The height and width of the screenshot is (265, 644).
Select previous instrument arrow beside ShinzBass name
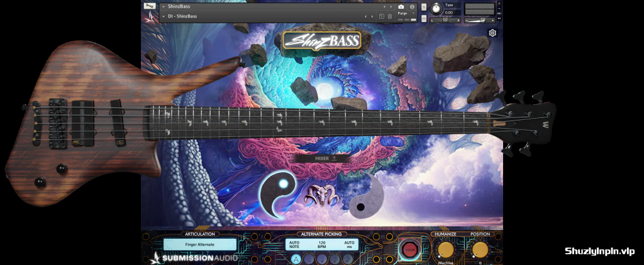tap(384, 6)
